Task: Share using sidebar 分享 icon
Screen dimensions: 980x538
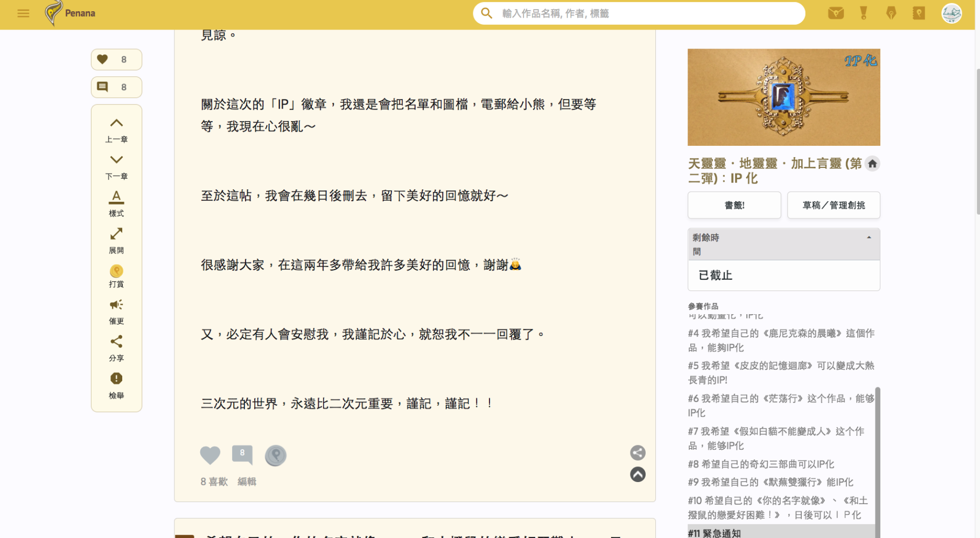Action: (x=116, y=349)
